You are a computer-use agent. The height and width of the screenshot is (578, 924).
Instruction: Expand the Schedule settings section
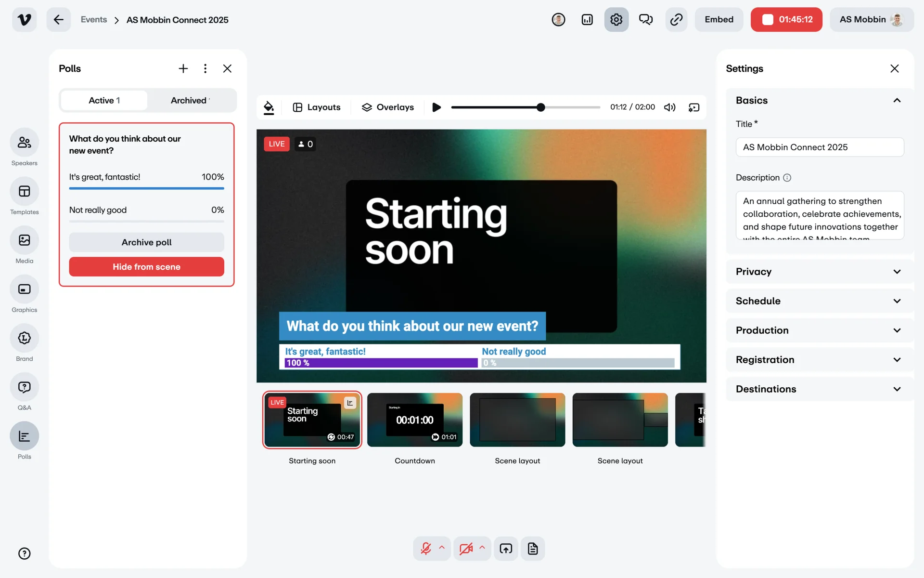pyautogui.click(x=819, y=301)
